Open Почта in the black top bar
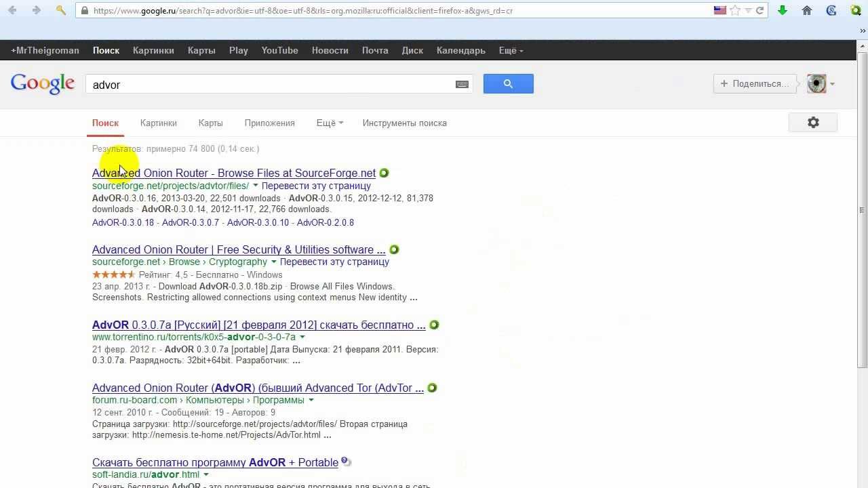868x488 pixels. pyautogui.click(x=375, y=50)
